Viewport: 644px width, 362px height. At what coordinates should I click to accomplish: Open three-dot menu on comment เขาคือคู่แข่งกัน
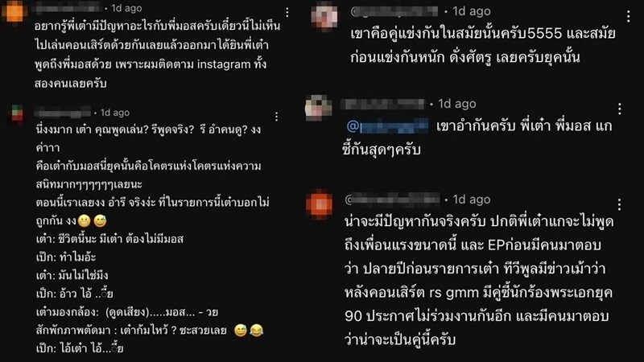click(x=629, y=16)
